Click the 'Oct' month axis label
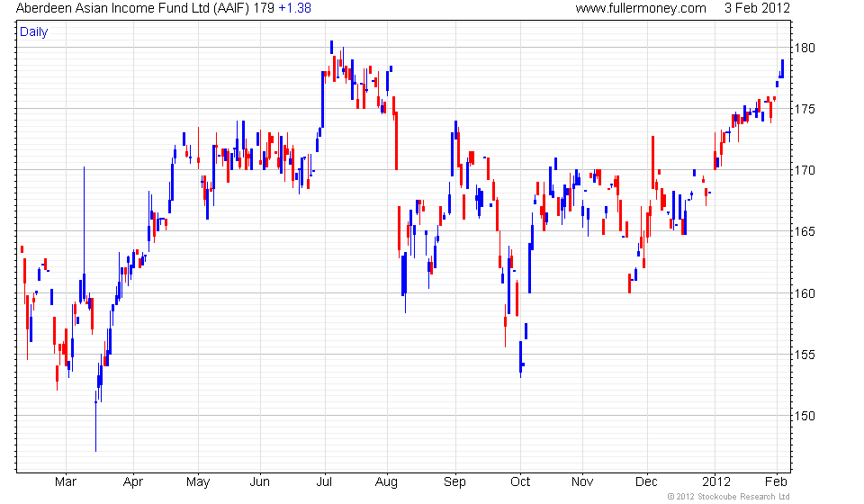This screenshot has height=504, width=864. [x=520, y=482]
